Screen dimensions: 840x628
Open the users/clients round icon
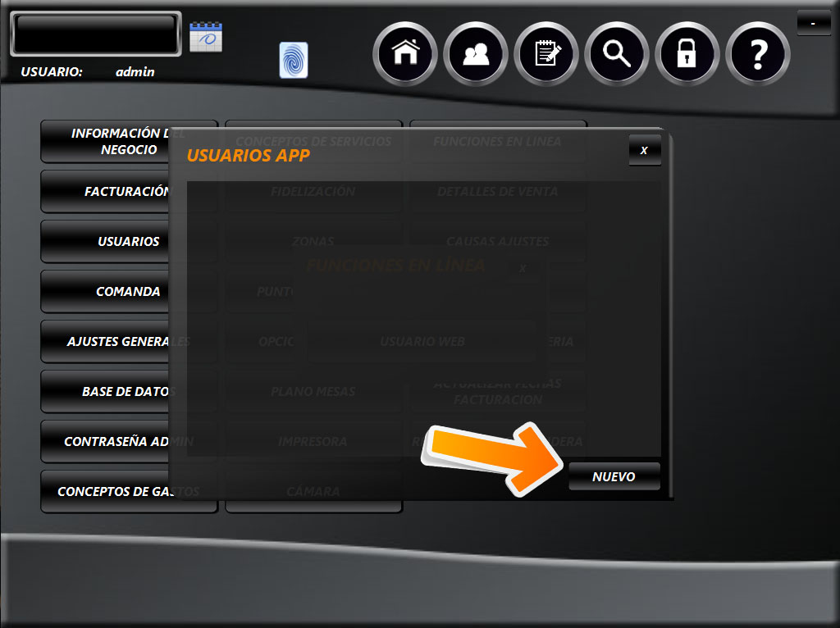tap(476, 54)
